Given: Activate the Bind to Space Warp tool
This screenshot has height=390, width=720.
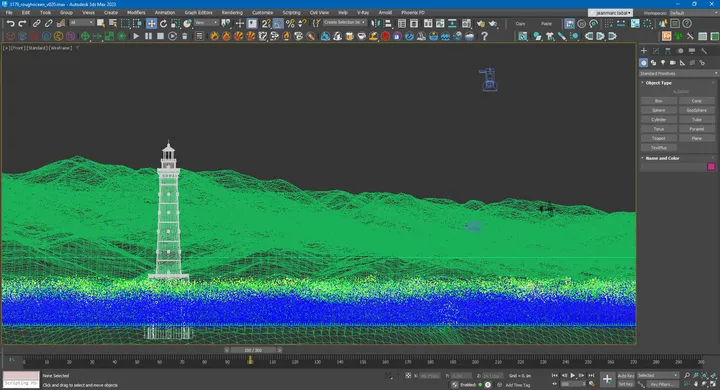Looking at the screenshot, I should coord(60,23).
